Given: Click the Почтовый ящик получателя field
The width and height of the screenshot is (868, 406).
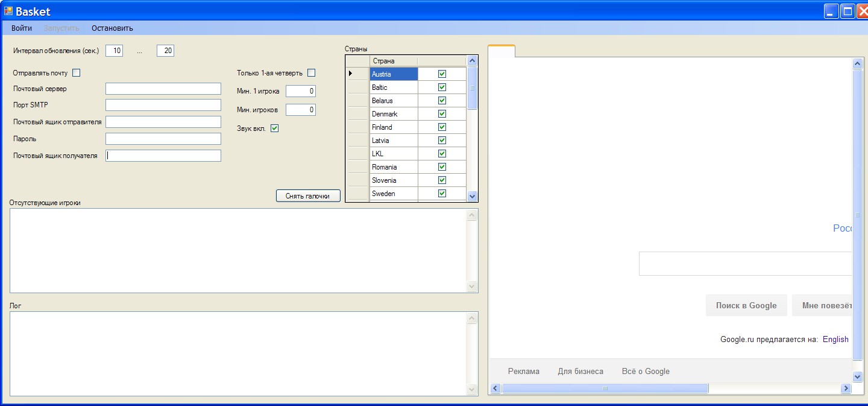Looking at the screenshot, I should [x=163, y=156].
